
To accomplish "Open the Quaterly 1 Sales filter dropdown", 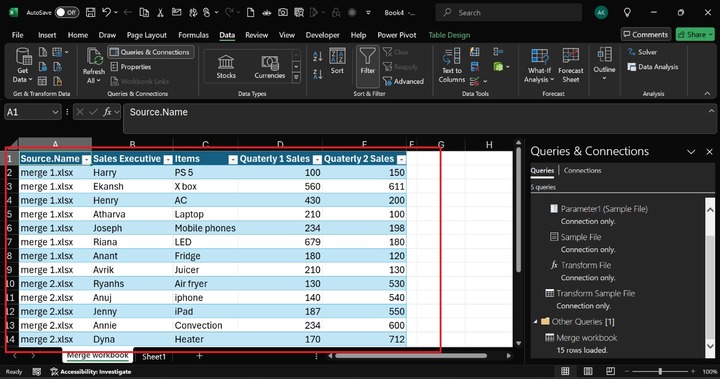I will [x=317, y=159].
